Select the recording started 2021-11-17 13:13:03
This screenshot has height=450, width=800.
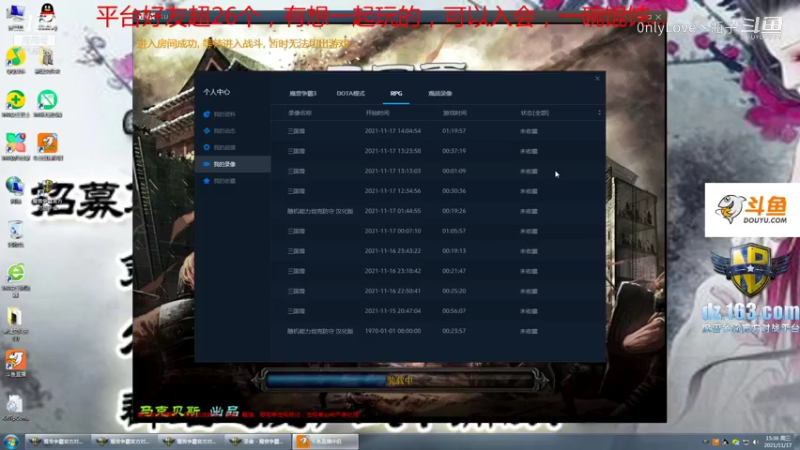coord(438,171)
